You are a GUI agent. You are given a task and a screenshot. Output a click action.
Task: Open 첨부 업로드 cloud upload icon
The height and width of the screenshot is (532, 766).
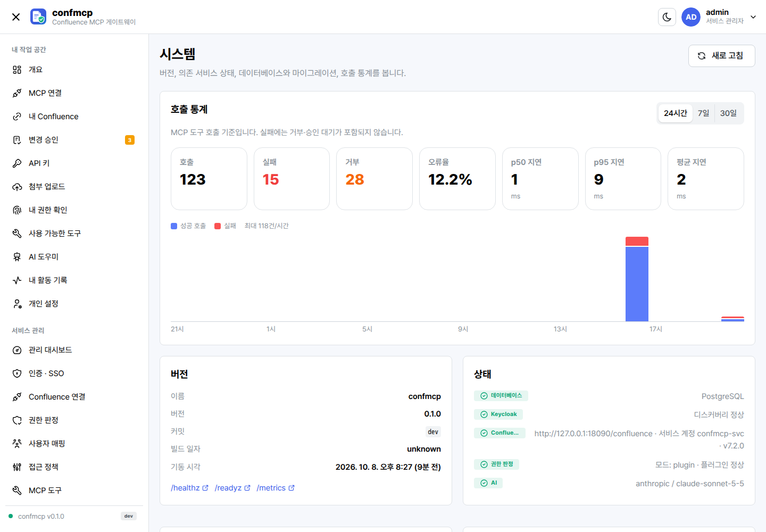[x=17, y=187]
